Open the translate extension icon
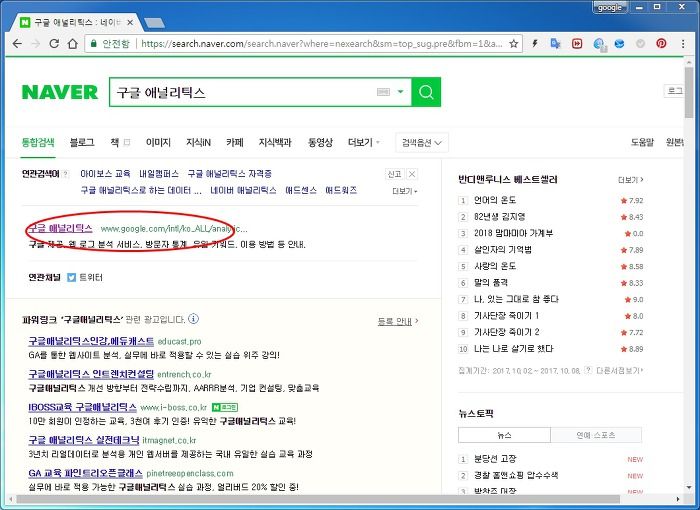The image size is (700, 510). [x=555, y=43]
